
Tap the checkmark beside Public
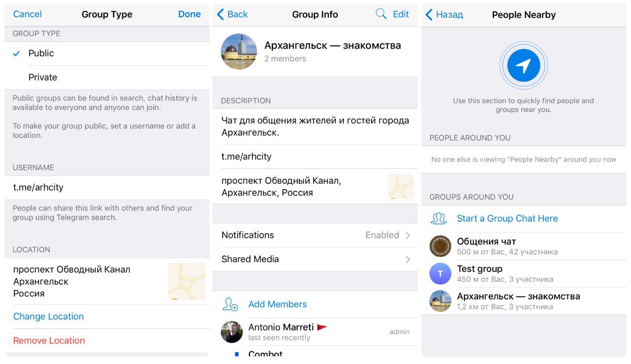(17, 53)
